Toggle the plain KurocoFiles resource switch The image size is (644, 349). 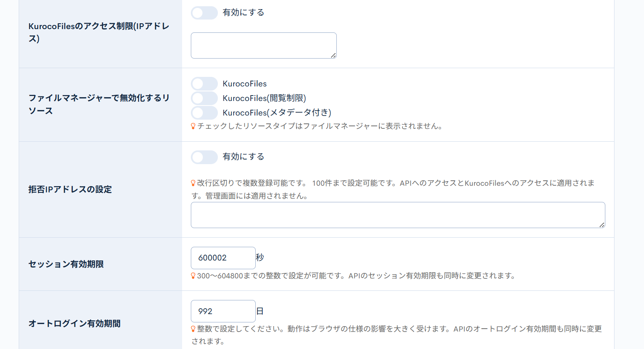(204, 84)
